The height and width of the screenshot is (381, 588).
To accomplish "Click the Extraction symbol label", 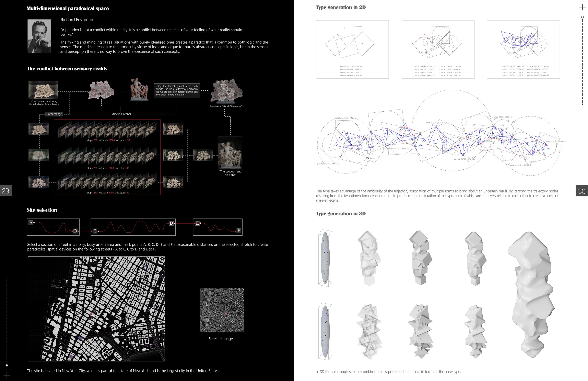I will 121,114.
